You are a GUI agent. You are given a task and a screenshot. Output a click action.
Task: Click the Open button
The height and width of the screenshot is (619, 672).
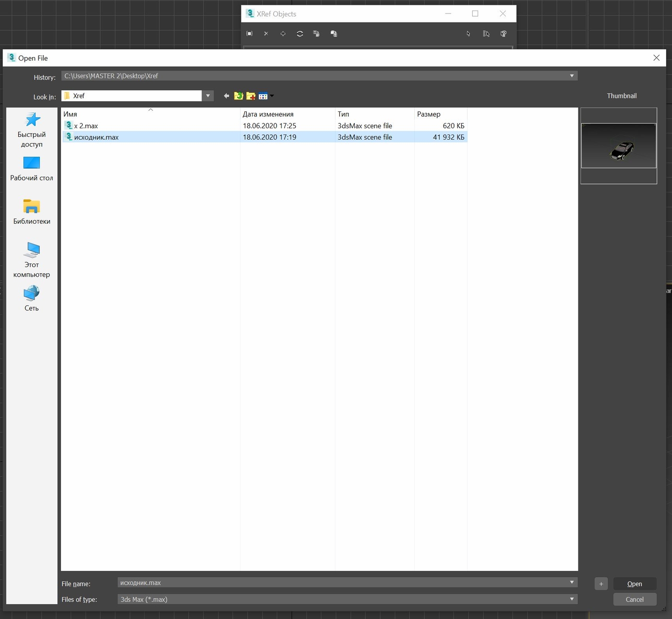(x=635, y=584)
